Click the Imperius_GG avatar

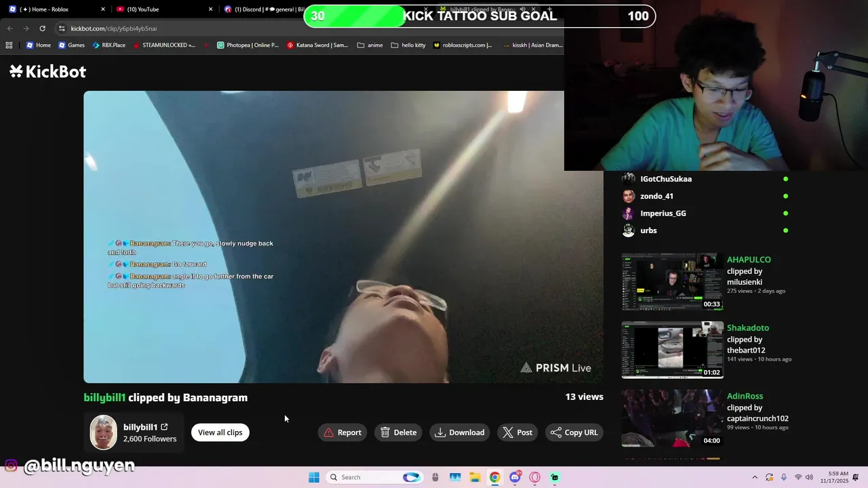[x=629, y=213]
